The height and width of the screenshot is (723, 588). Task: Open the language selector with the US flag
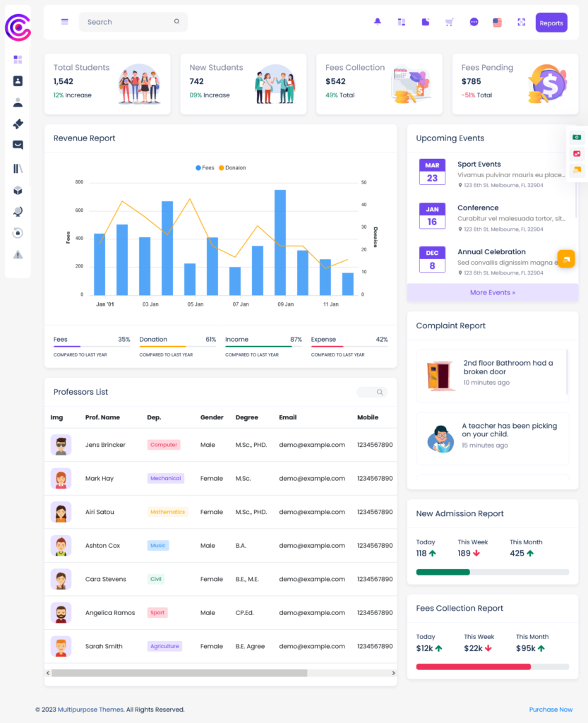point(497,22)
